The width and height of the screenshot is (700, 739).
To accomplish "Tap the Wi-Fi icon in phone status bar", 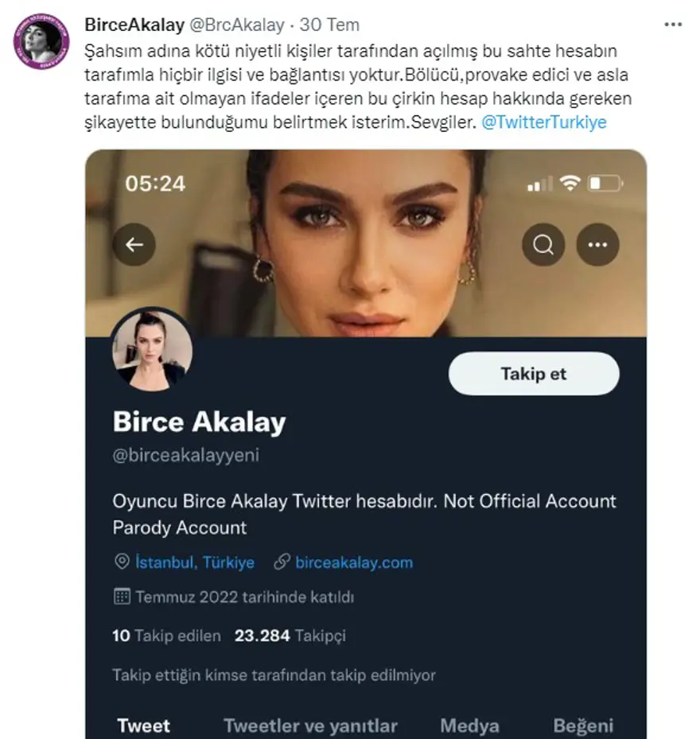I will pyautogui.click(x=570, y=185).
